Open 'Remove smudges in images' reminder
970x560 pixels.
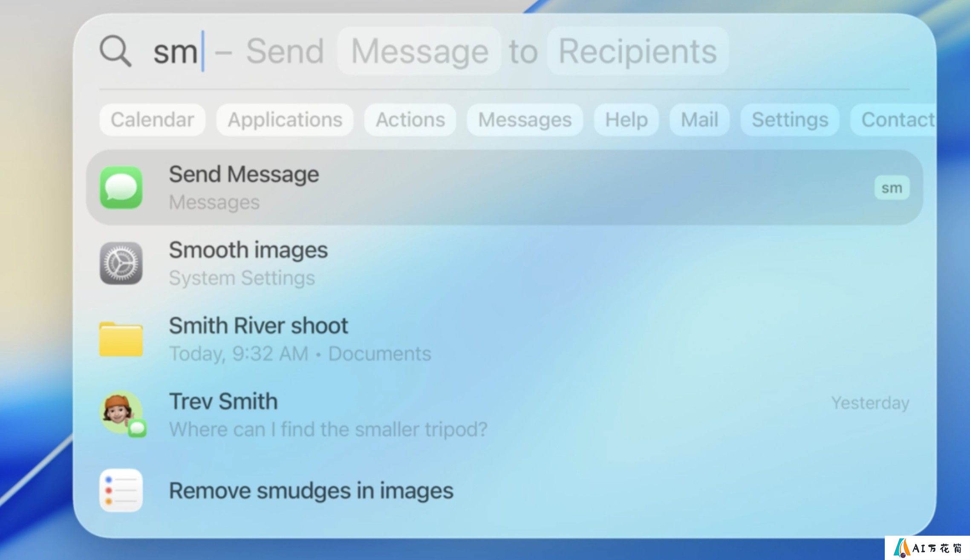coord(505,491)
